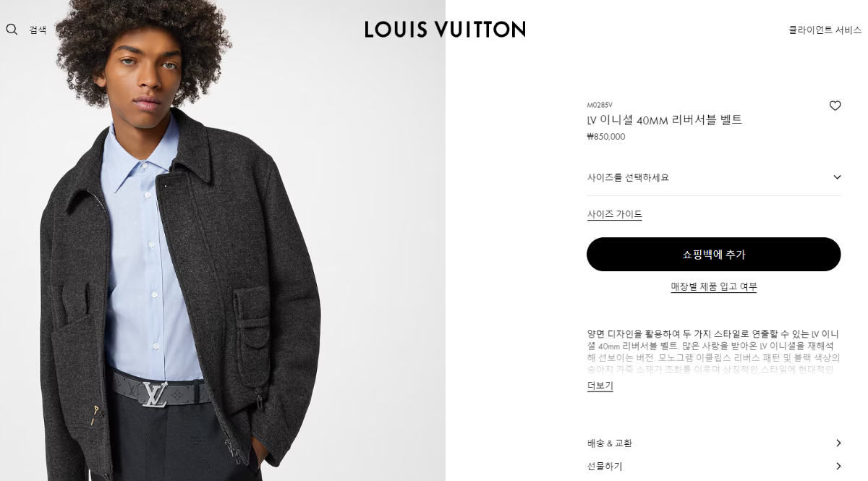This screenshot has width=868, height=481.
Task: Add product to wishlist heart icon
Action: (x=835, y=106)
